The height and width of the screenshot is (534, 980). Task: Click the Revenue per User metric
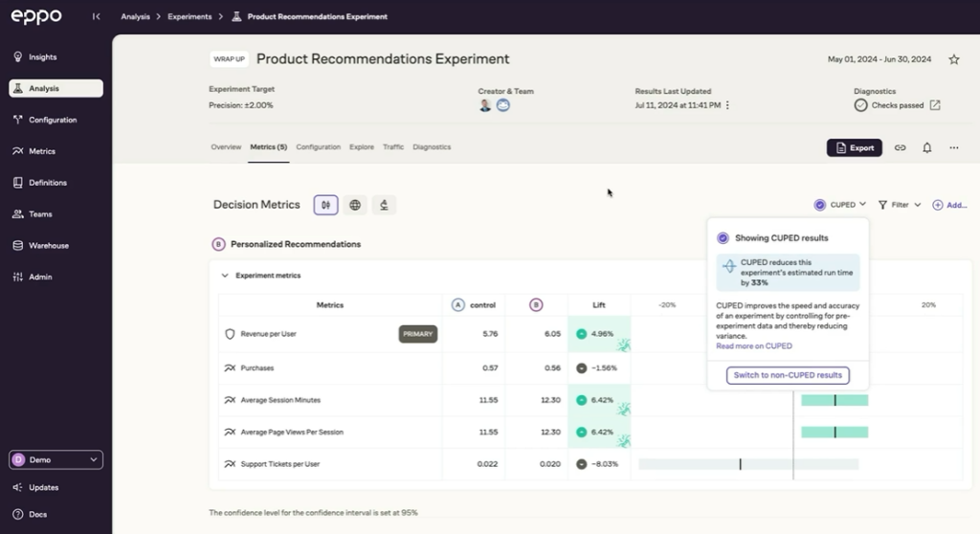268,334
